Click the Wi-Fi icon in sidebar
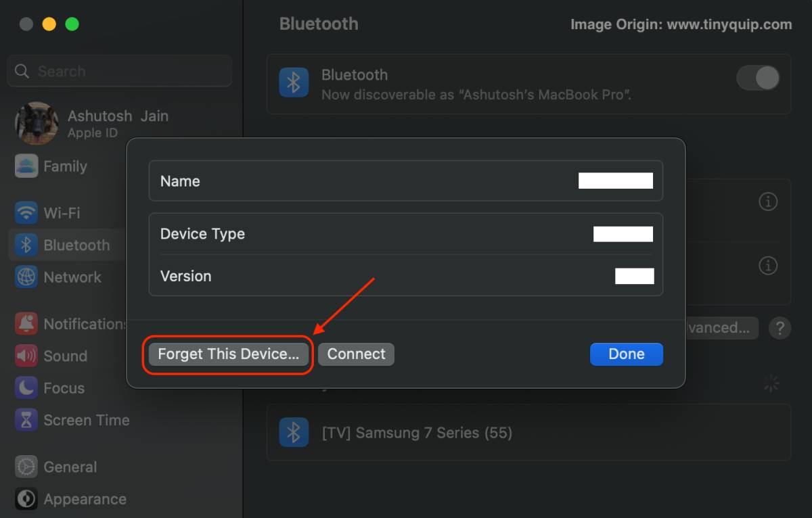Viewport: 812px width, 518px height. pyautogui.click(x=26, y=213)
